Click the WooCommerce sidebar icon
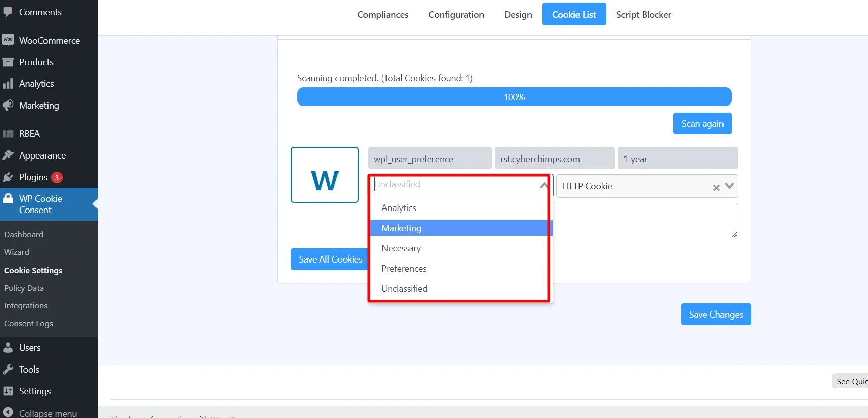This screenshot has height=418, width=868. coord(8,40)
